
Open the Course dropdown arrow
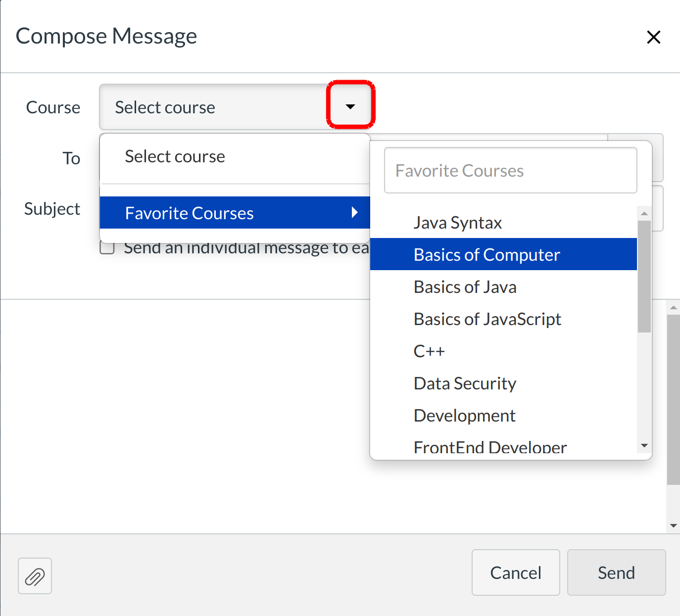pyautogui.click(x=350, y=106)
